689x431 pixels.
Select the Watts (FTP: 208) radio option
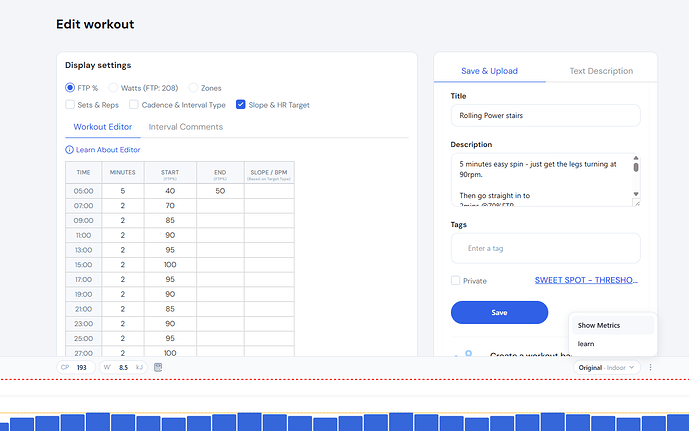coord(114,88)
